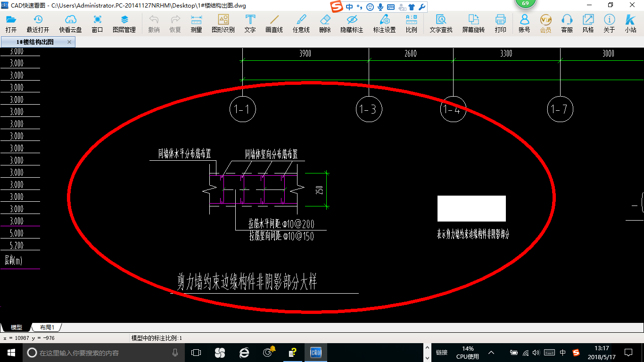The width and height of the screenshot is (644, 362).
Task: Click the 5.200 floor height value
Action: coord(17,246)
